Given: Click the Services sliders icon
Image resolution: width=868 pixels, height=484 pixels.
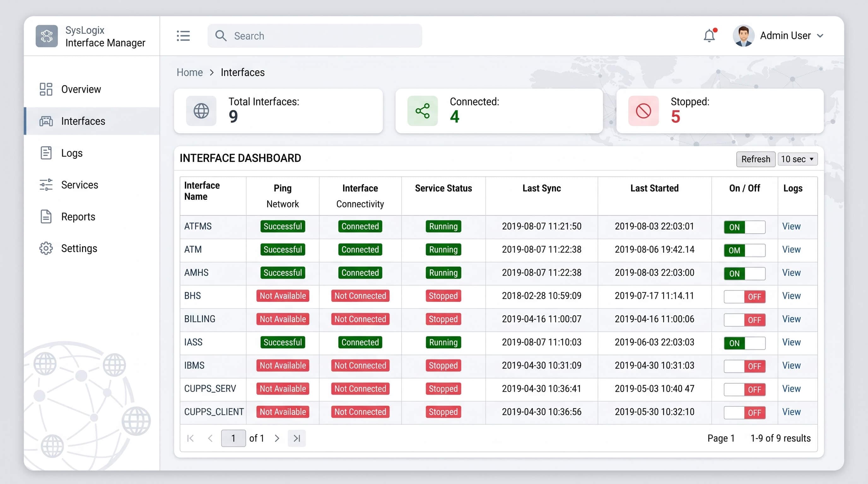Looking at the screenshot, I should pos(46,185).
